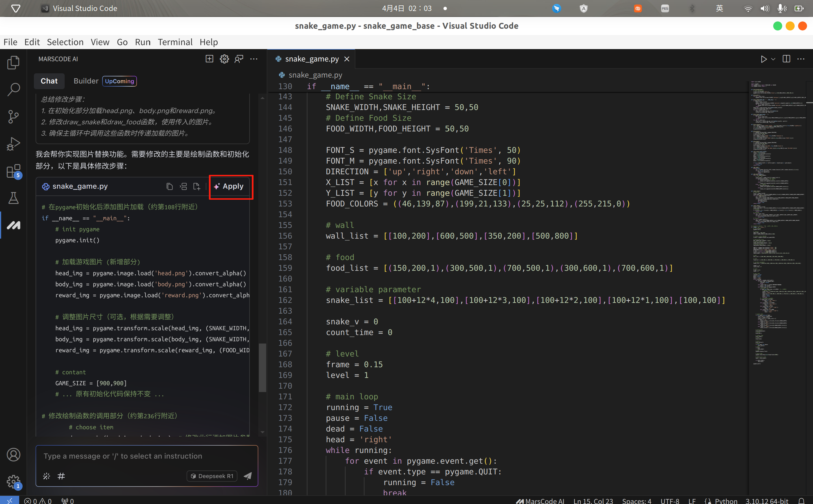This screenshot has width=813, height=504.
Task: Open Deepseek R1 model selector
Action: (212, 476)
